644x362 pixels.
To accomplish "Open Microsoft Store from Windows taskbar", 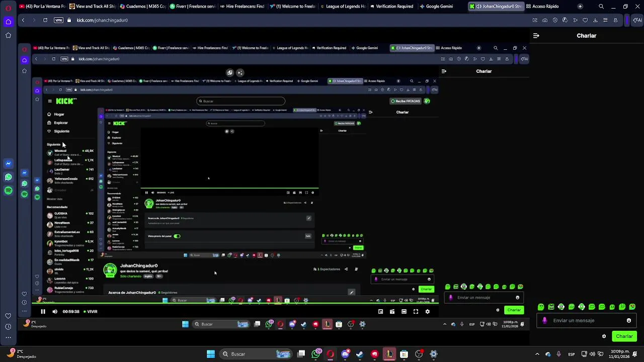I will (404, 354).
